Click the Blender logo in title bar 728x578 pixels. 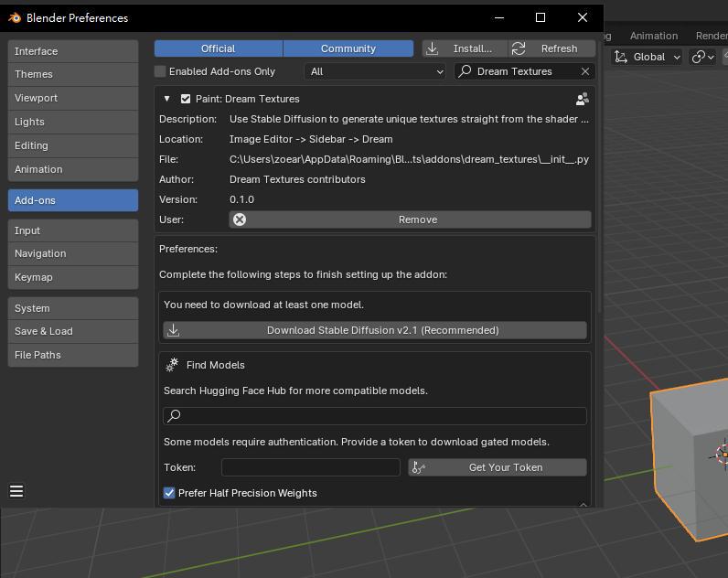[x=15, y=17]
